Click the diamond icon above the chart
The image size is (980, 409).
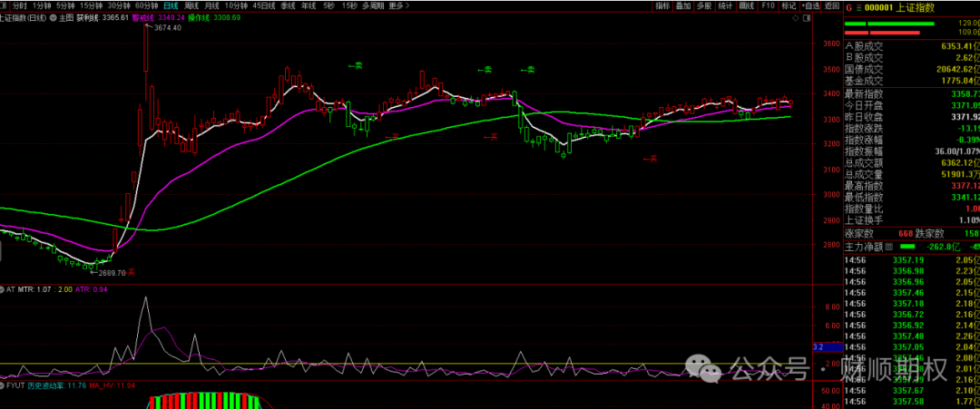796,18
